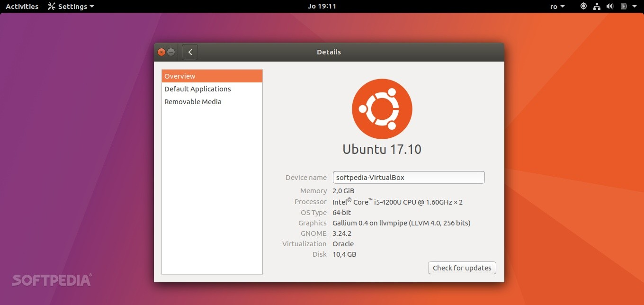This screenshot has width=644, height=305.
Task: Click the Details window title
Action: [x=329, y=52]
